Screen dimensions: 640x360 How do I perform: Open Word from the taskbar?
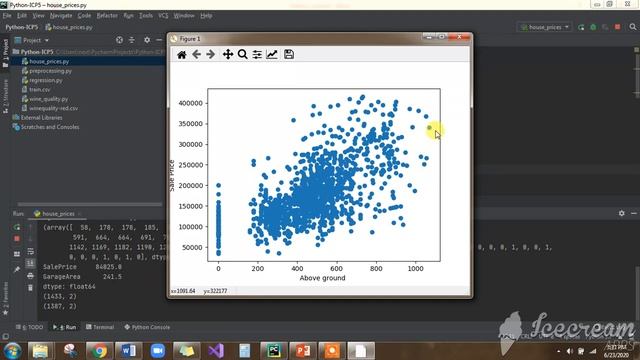128,351
